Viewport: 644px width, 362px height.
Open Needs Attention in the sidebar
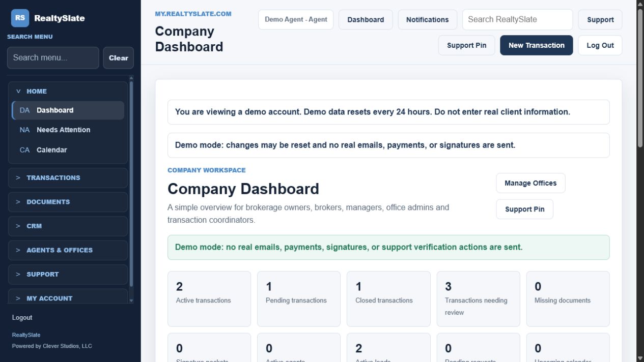click(68, 130)
